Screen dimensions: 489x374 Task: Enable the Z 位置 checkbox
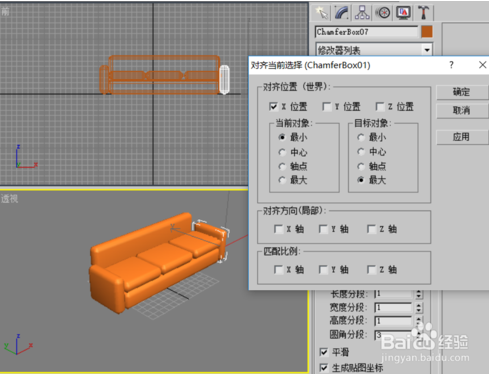pos(380,107)
